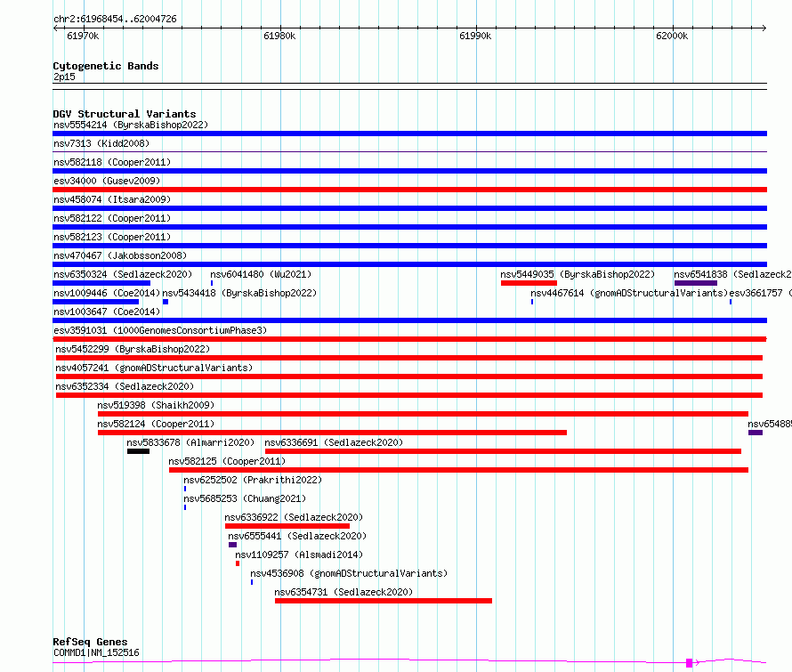Click the black bar of nsv5833678
792x672 pixels.
(x=139, y=451)
